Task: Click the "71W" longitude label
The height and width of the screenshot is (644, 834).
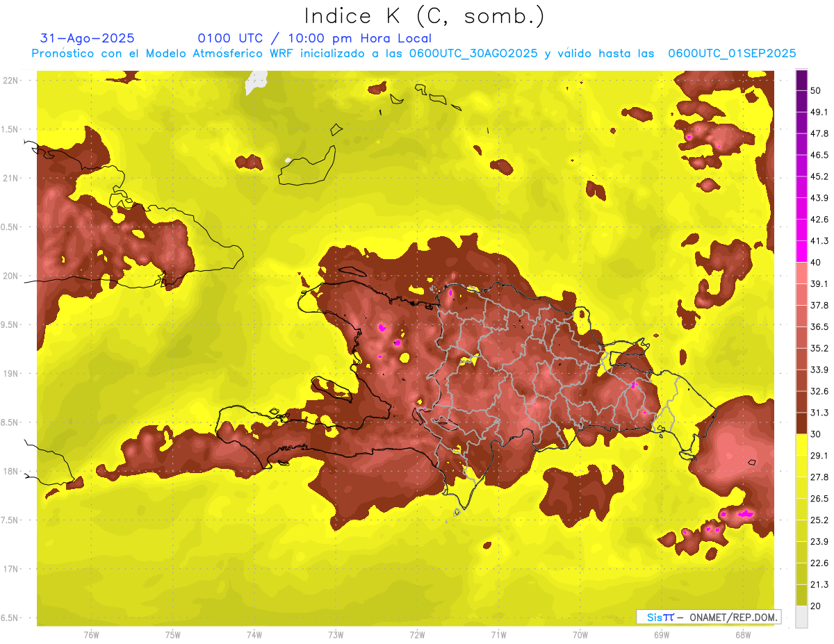Action: [498, 634]
